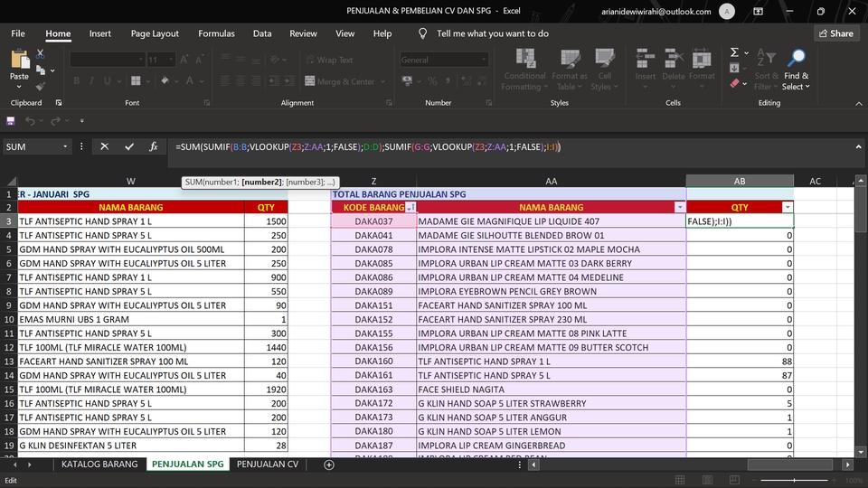The image size is (868, 488).
Task: Open the File menu
Action: [x=18, y=33]
